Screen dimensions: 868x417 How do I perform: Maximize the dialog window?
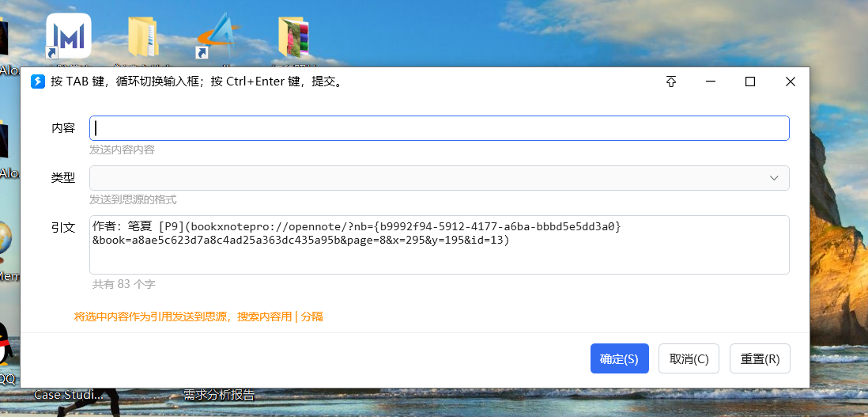point(750,82)
